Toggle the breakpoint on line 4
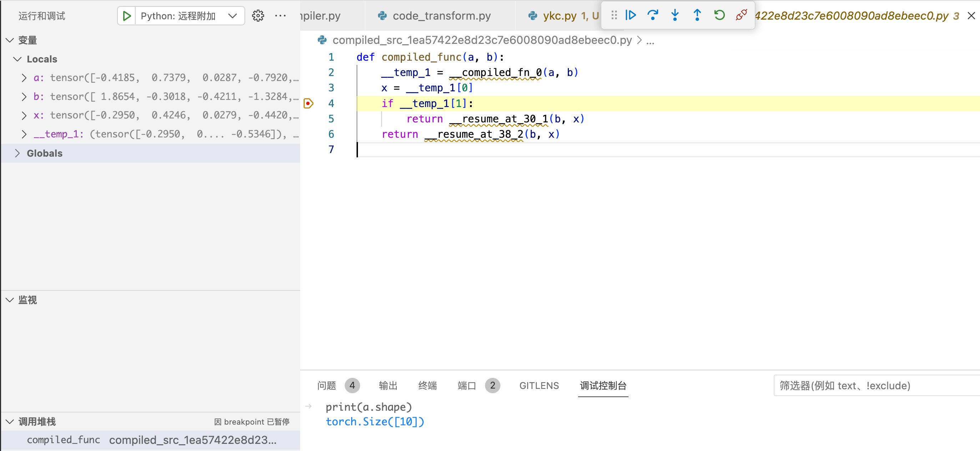This screenshot has height=451, width=980. [x=308, y=103]
